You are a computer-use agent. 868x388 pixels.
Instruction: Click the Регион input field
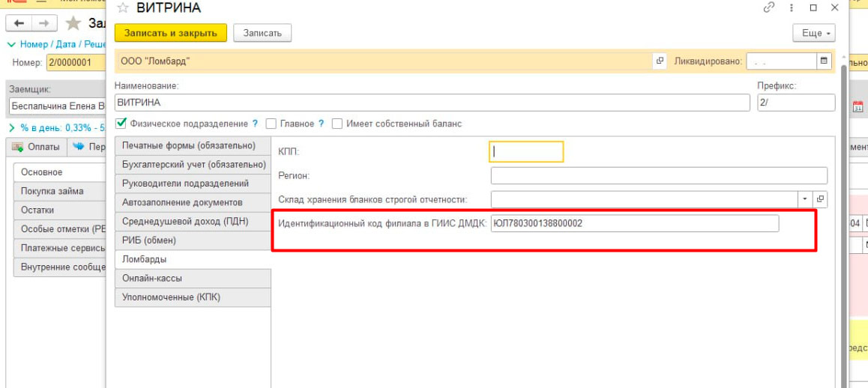click(659, 175)
